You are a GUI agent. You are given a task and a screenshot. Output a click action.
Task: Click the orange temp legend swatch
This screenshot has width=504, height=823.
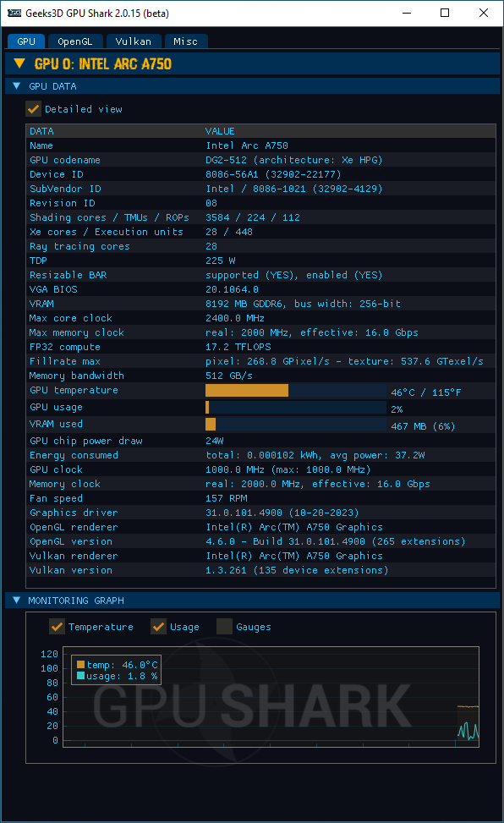(x=81, y=665)
